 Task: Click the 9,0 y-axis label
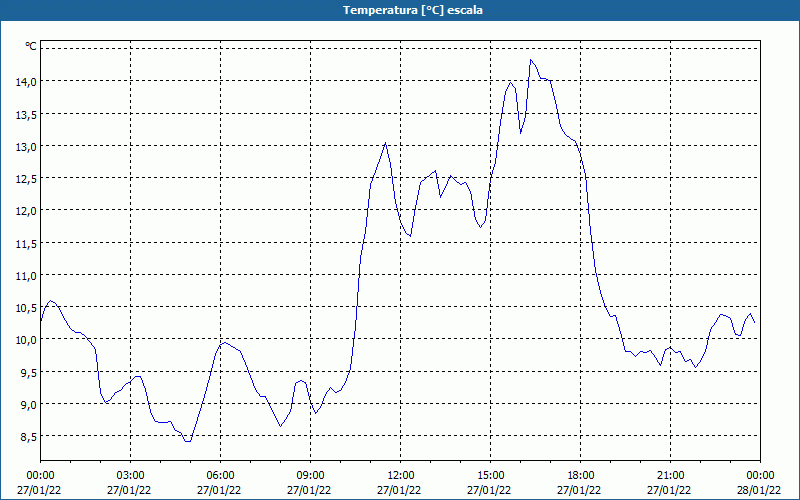[x=29, y=405]
